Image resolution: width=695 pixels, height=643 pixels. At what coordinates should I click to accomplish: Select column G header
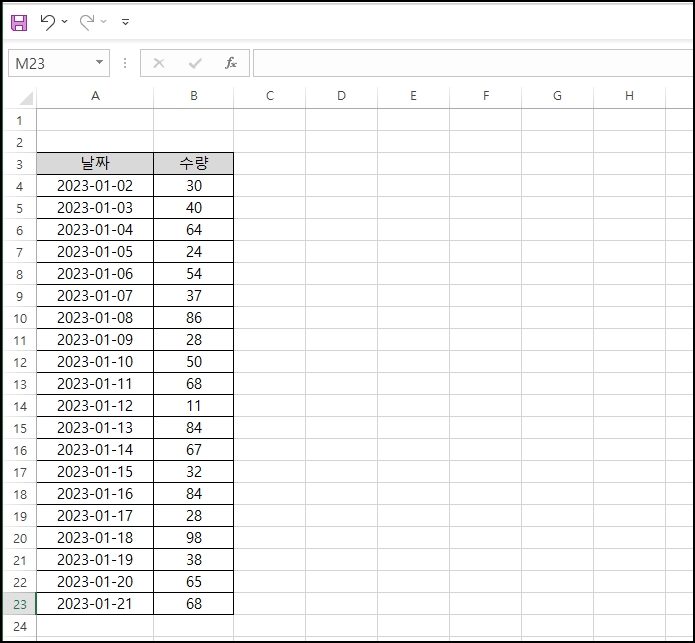(558, 96)
